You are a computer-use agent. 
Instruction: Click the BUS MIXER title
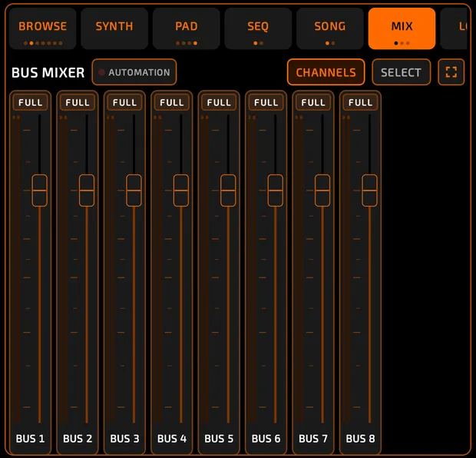[x=48, y=73]
